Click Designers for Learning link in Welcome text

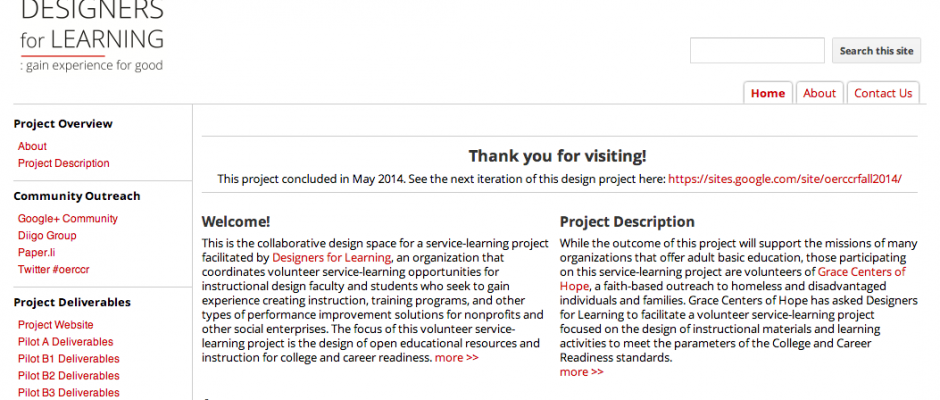(x=329, y=257)
